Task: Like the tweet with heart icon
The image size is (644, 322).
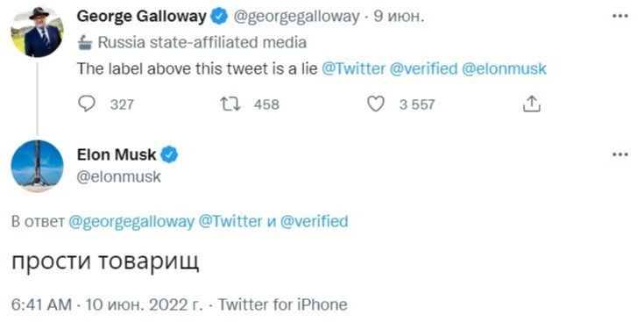Action: tap(375, 104)
